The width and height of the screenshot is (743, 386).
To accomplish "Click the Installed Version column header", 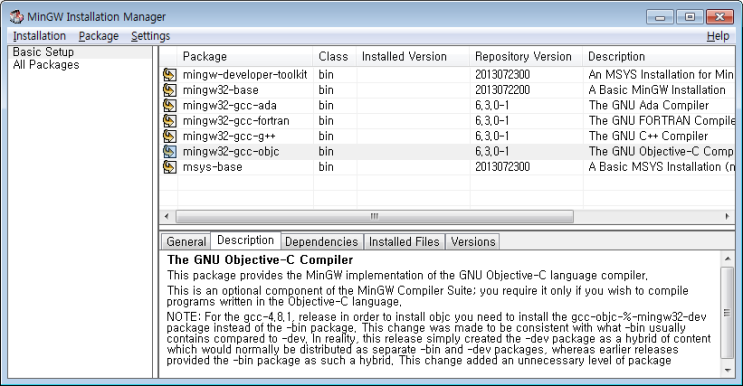I will 413,56.
